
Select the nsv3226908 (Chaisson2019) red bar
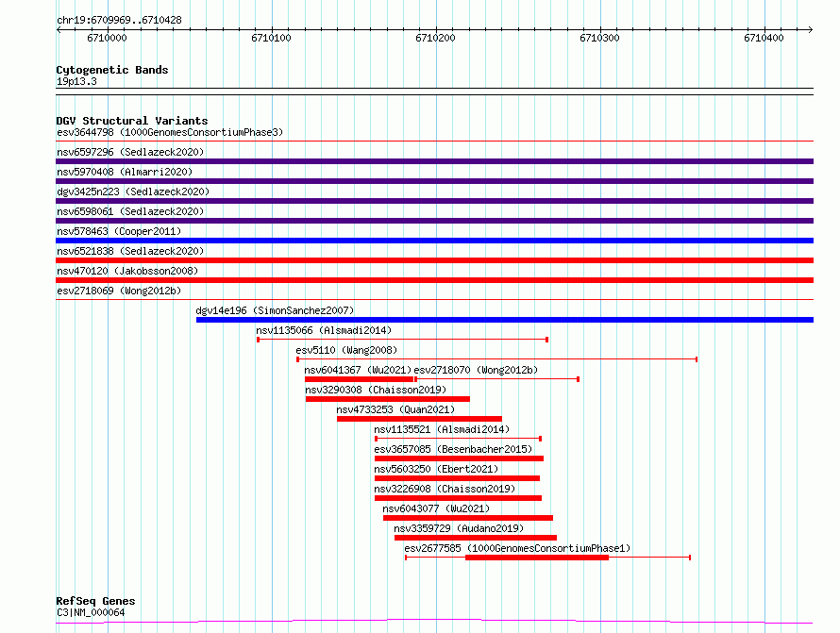[x=458, y=498]
